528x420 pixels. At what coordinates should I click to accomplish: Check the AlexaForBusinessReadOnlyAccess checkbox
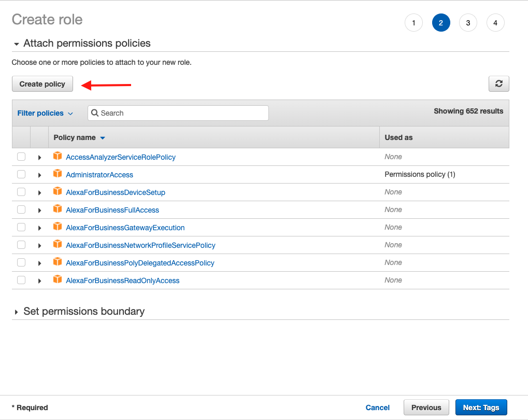tap(21, 280)
